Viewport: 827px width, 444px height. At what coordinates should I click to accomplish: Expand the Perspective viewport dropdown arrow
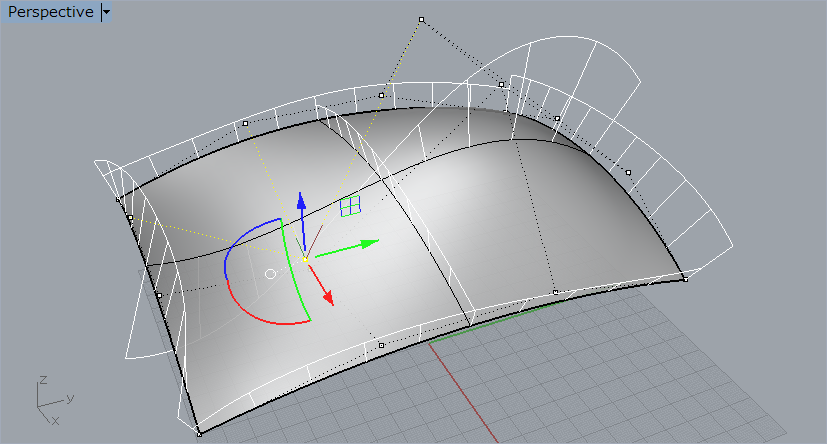coord(107,12)
